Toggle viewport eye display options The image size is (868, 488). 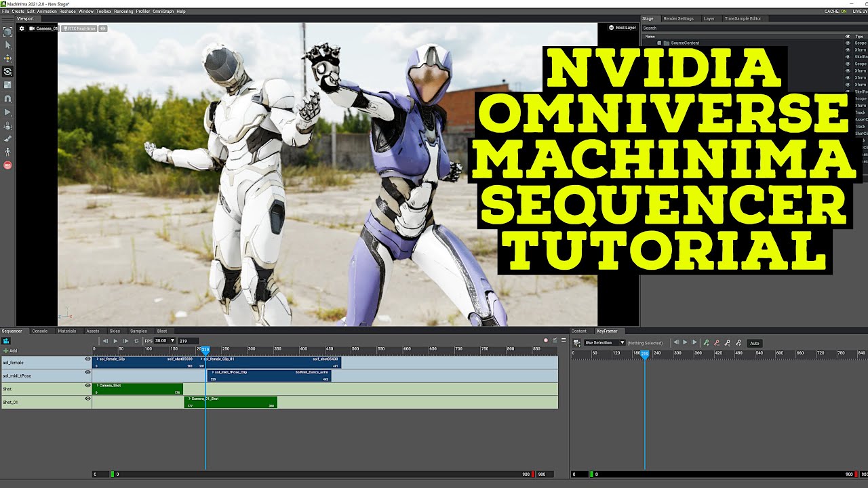click(103, 28)
